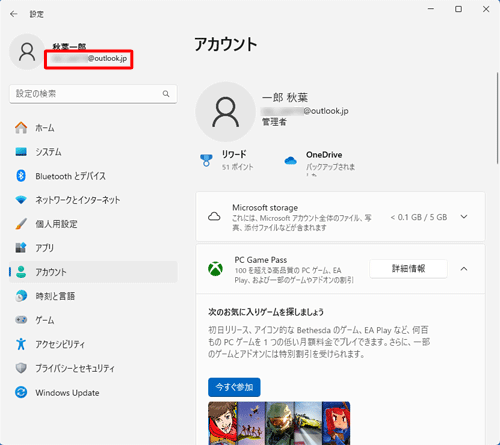Screen dimensions: 500x445
Task: Open ゲーム settings page
Action: [x=93, y=320]
